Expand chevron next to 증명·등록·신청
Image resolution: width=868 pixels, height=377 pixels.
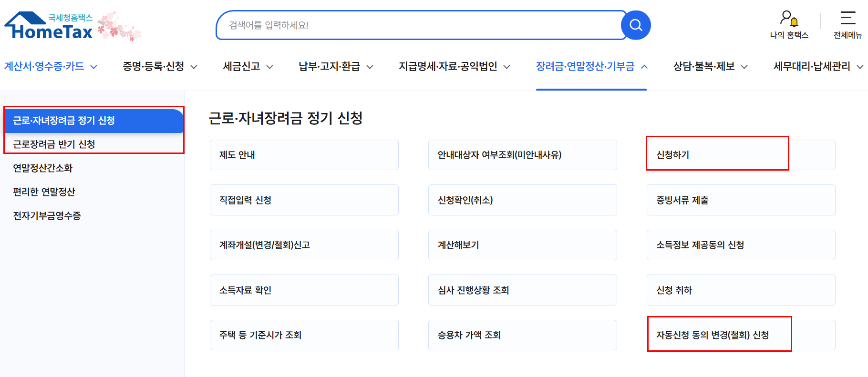point(194,67)
